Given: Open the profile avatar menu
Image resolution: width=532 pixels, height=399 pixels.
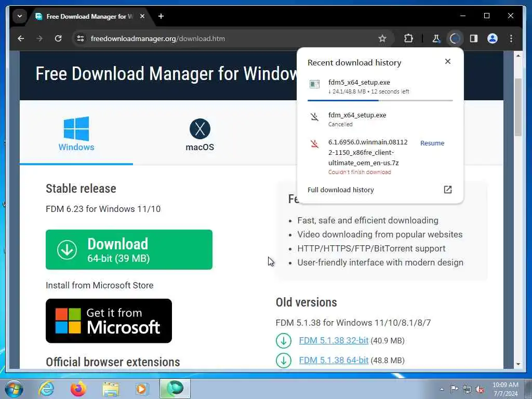Looking at the screenshot, I should tap(493, 38).
